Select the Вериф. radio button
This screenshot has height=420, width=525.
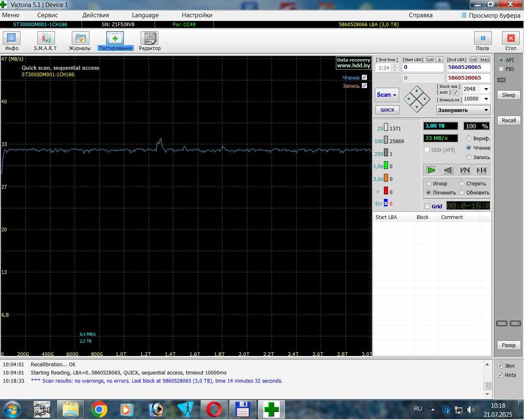pos(468,138)
